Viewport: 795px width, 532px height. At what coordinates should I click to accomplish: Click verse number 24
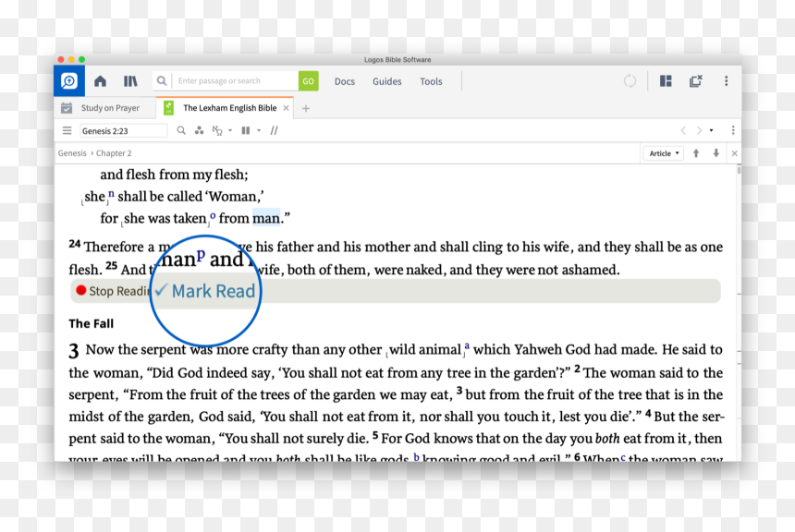point(75,244)
